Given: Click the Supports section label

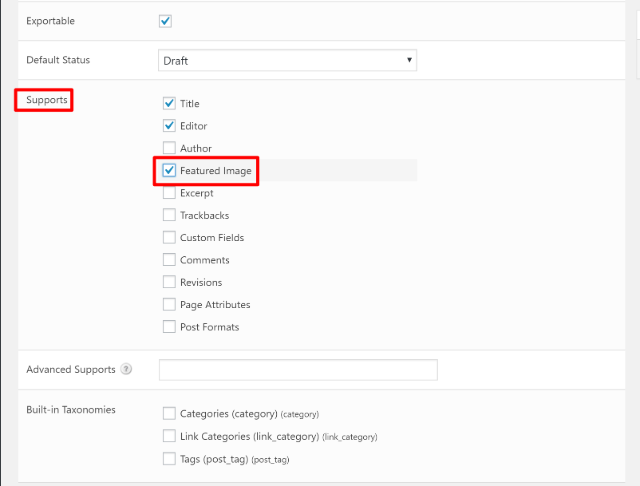Looking at the screenshot, I should [47, 100].
